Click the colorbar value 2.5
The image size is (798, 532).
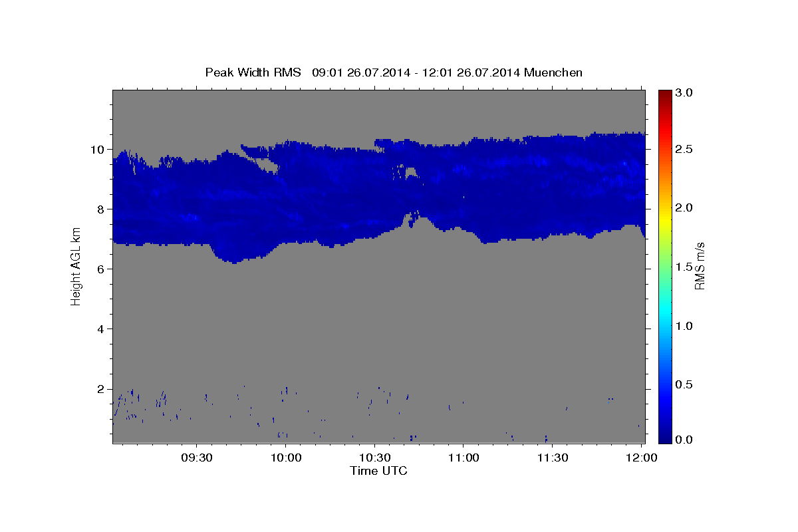coord(684,150)
